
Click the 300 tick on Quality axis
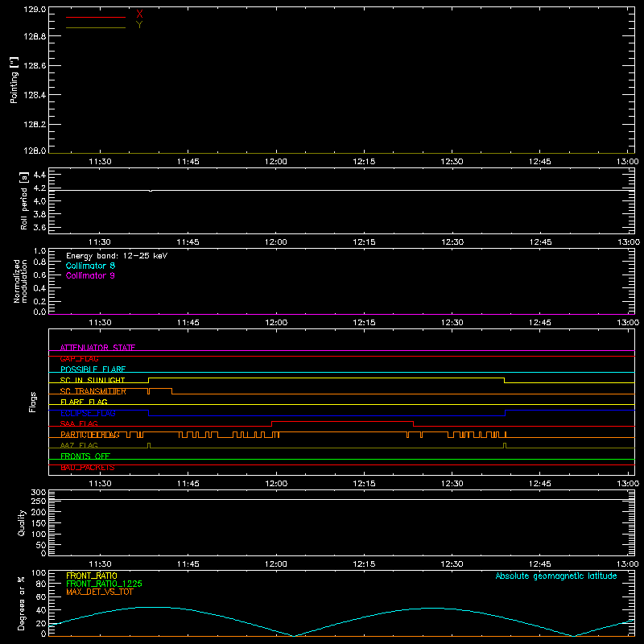pyautogui.click(x=39, y=493)
